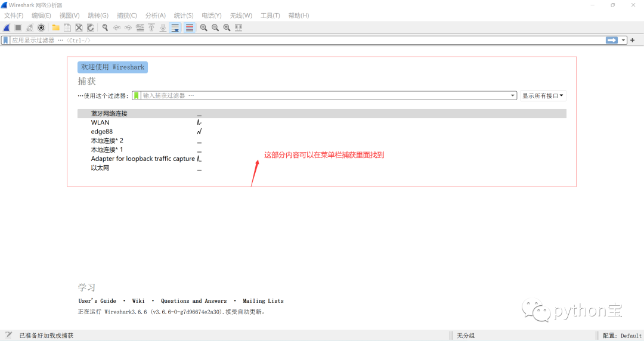Start capturing packets with the shark fin icon
The width and height of the screenshot is (644, 341).
pos(7,27)
